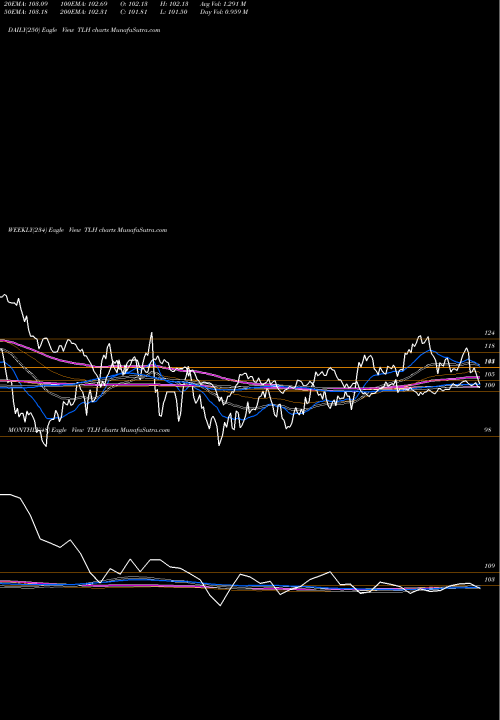The height and width of the screenshot is (720, 500).
Task: Click the 200EMA value label
Action: click(x=83, y=12)
